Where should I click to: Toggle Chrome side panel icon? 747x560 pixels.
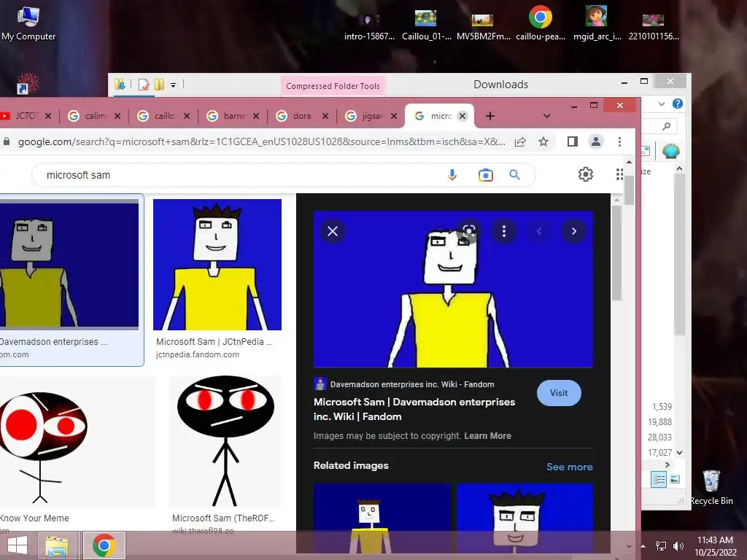pyautogui.click(x=572, y=141)
